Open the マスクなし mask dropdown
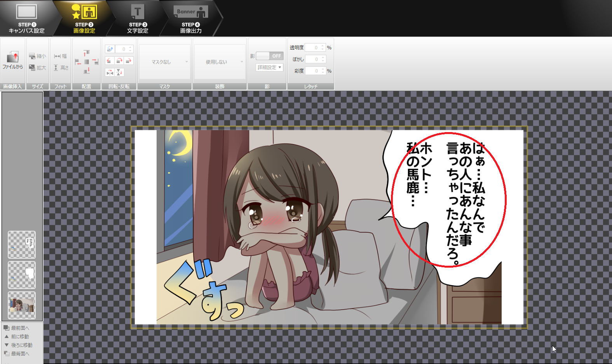The image size is (612, 364). click(165, 62)
